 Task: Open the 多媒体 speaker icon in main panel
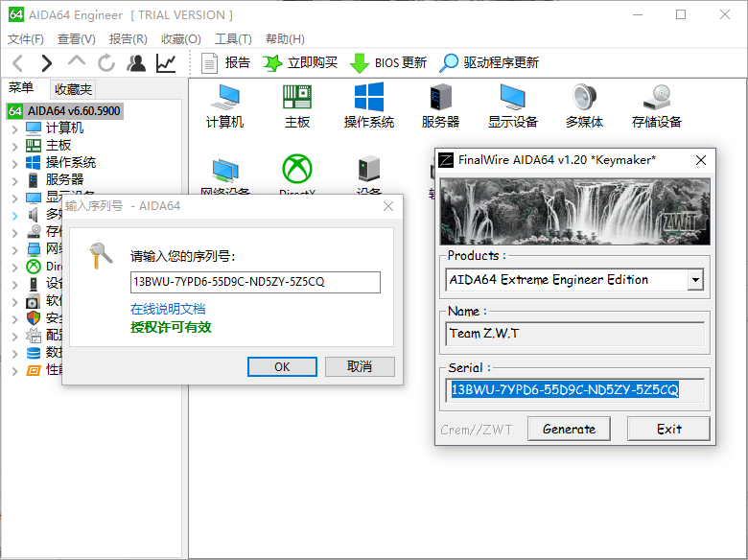[x=584, y=104]
